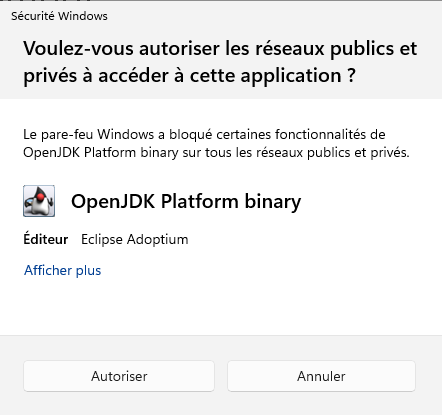The height and width of the screenshot is (415, 442).
Task: Click the Java Duke mascot icon
Action: tap(39, 201)
